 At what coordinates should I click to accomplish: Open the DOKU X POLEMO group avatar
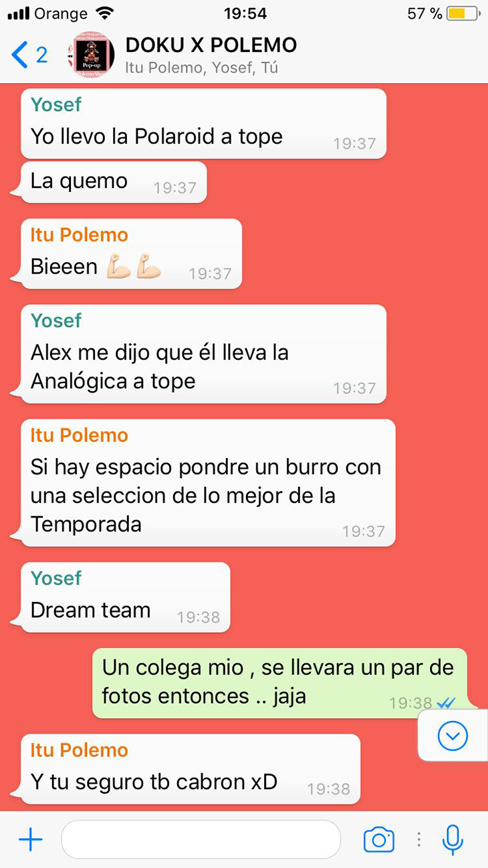[91, 56]
